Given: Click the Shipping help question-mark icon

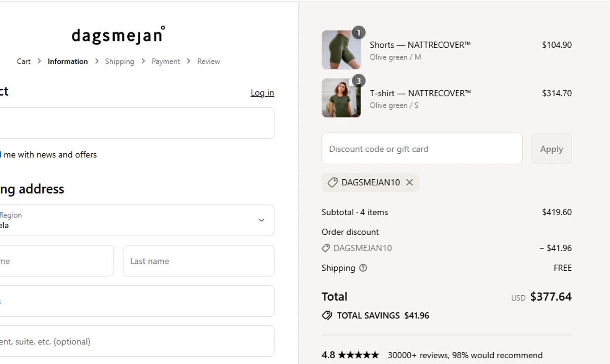Looking at the screenshot, I should [363, 268].
